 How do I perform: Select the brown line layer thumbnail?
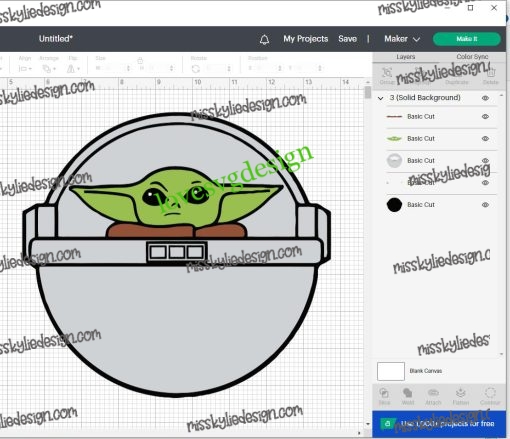[x=394, y=117]
